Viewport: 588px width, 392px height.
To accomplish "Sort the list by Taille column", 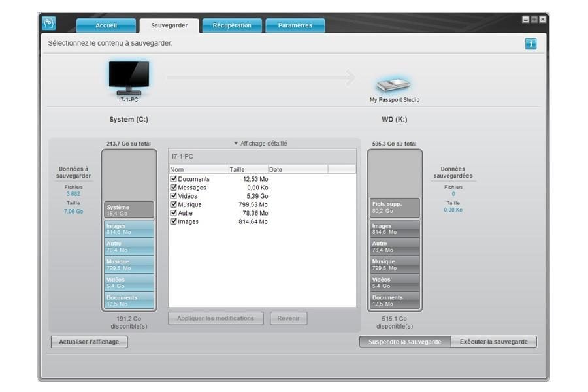I will click(247, 169).
